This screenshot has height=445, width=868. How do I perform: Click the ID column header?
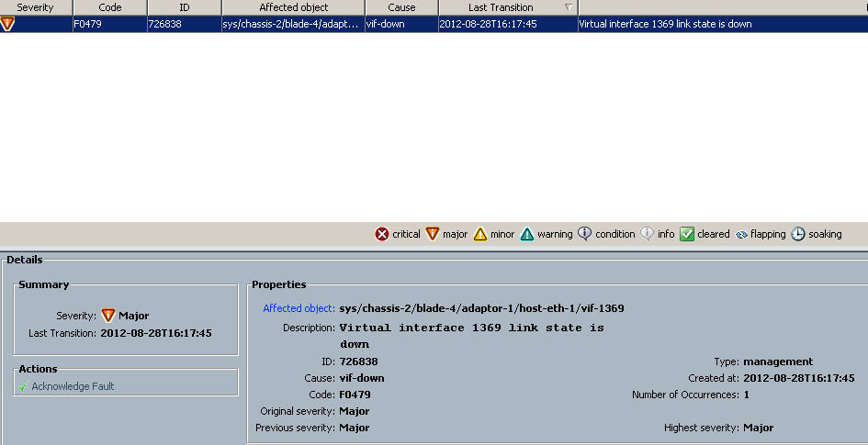click(x=184, y=7)
